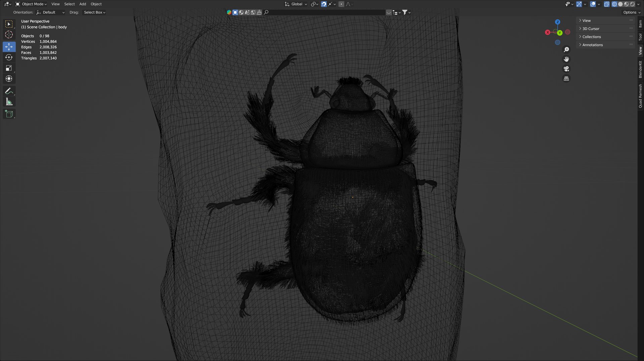
Task: Switch to the Item sidebar tab
Action: click(x=640, y=23)
